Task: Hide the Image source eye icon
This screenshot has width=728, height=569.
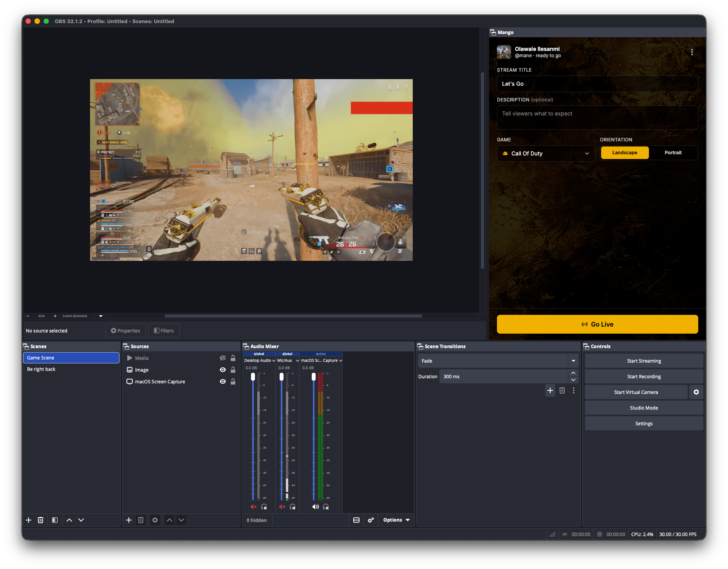Action: (x=223, y=370)
